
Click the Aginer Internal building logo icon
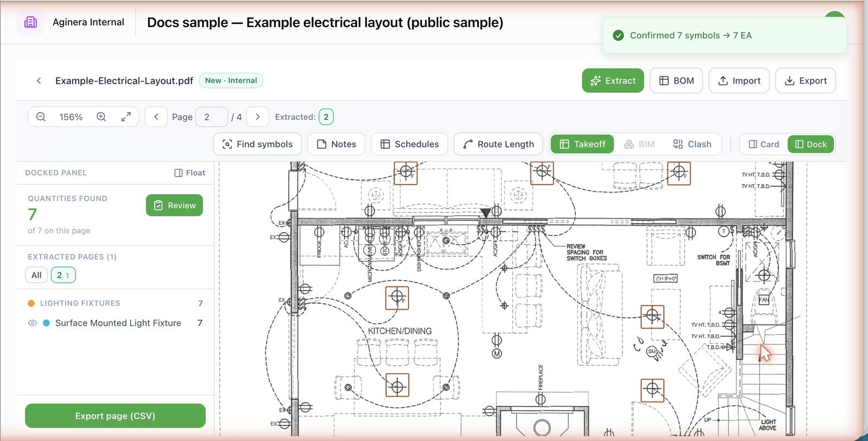click(30, 22)
